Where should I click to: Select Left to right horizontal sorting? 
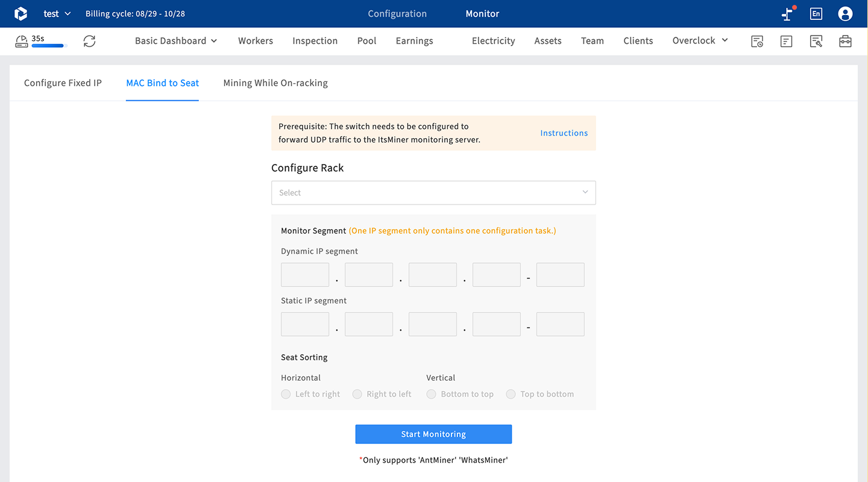click(x=286, y=394)
